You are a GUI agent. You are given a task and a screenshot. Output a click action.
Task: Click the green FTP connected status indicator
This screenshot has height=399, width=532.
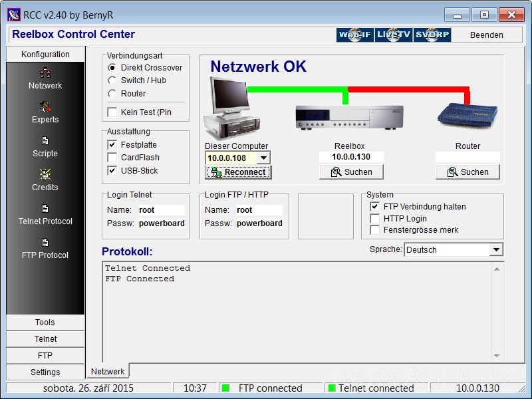click(x=225, y=388)
